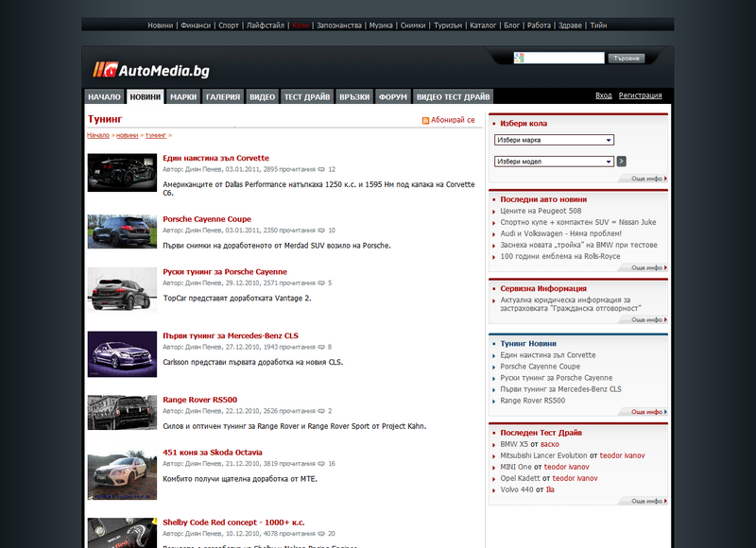
Task: Open the Range Rover RS500 article title
Action: point(200,400)
